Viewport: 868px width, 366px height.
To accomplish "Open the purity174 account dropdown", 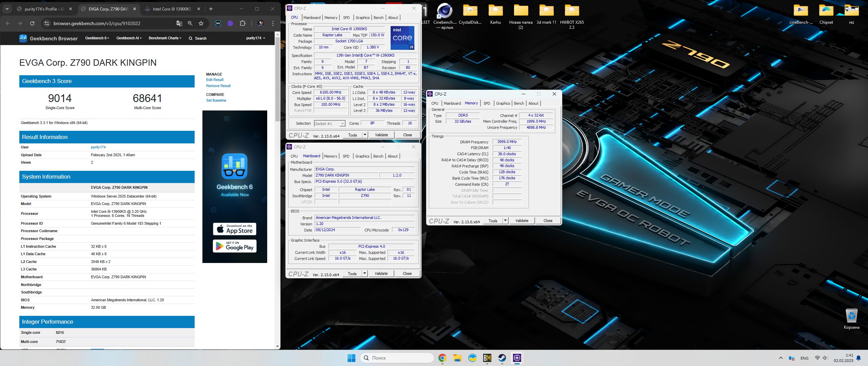I will point(256,38).
